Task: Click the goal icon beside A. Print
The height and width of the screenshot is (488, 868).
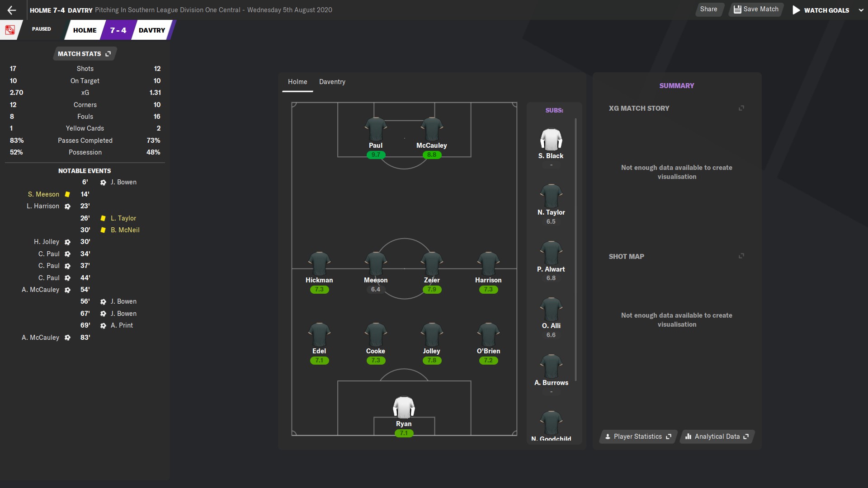Action: pyautogui.click(x=103, y=326)
